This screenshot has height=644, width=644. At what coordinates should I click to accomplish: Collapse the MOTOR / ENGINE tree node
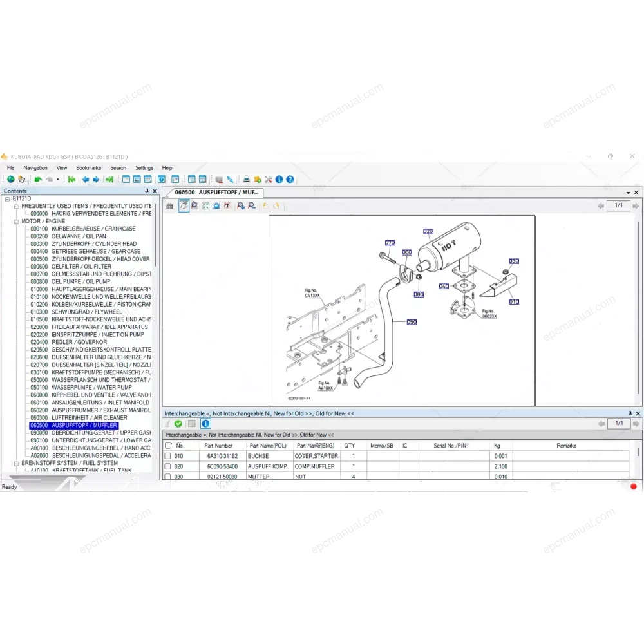coord(17,222)
